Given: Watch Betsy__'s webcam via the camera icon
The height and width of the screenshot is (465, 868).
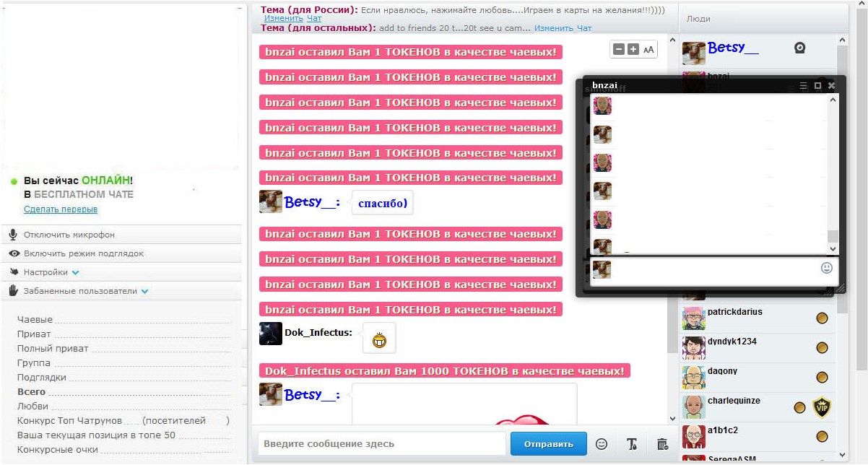Looking at the screenshot, I should click(801, 48).
